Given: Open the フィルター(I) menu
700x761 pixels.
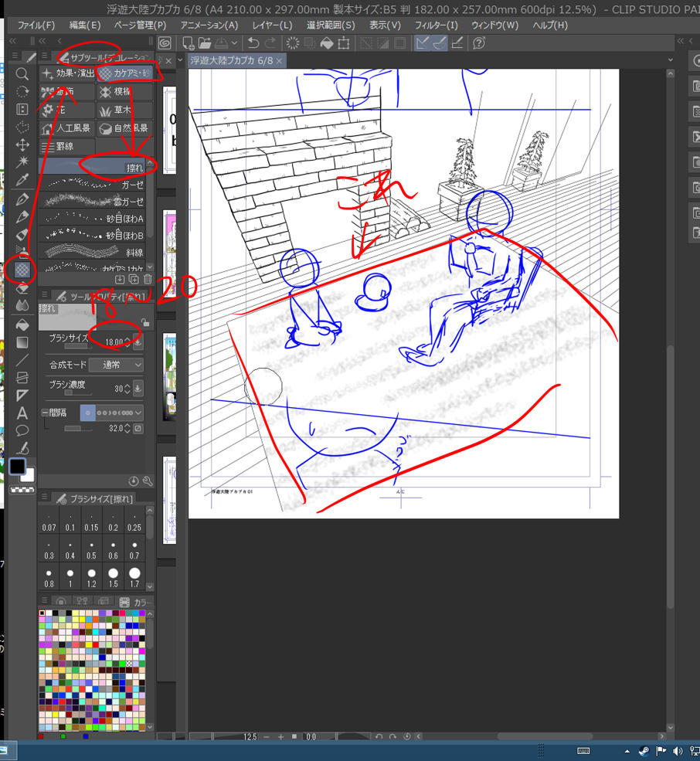Looking at the screenshot, I should point(436,25).
